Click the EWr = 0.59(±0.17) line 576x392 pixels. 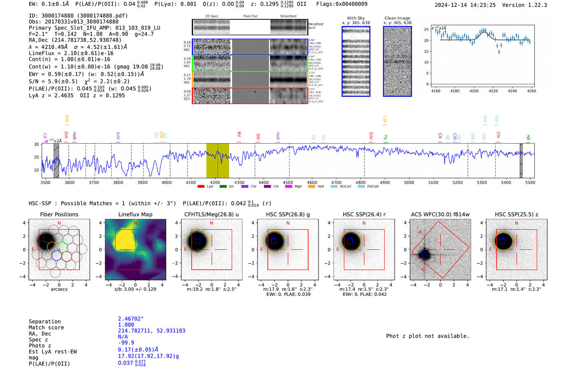coord(86,74)
